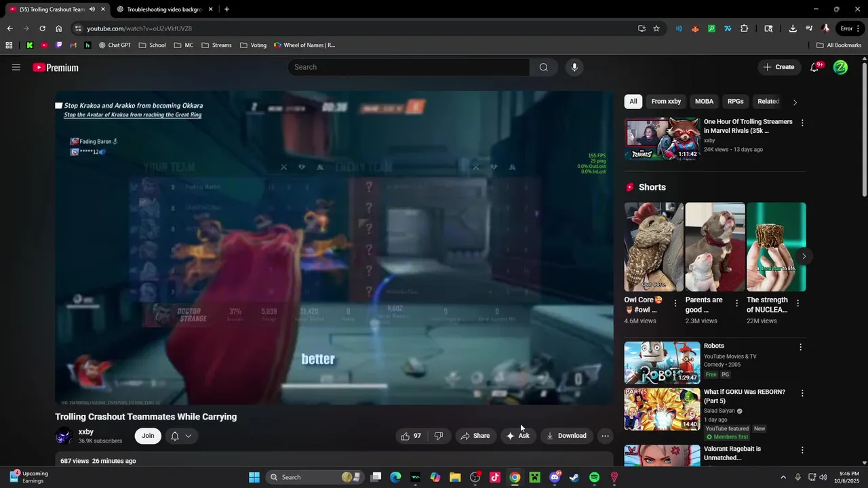Open One Hour Of Trolling Streamers thumbnail

[662, 139]
